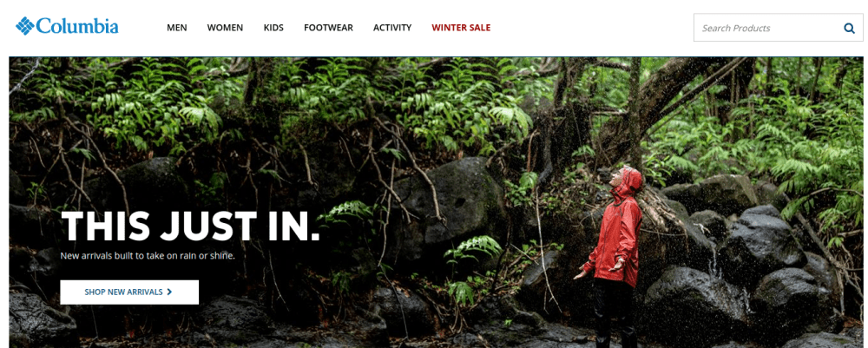This screenshot has width=868, height=348.
Task: Click the SHOP NEW ARRIVALS button
Action: [x=129, y=292]
